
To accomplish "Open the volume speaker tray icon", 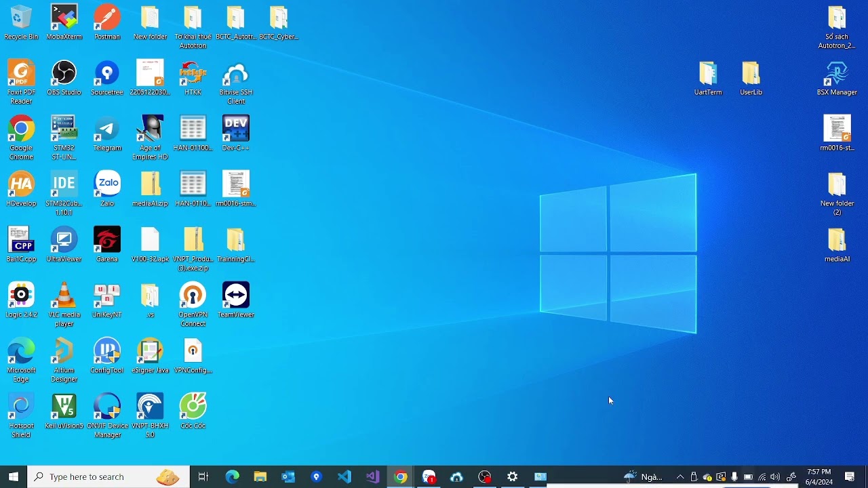I will pos(775,477).
